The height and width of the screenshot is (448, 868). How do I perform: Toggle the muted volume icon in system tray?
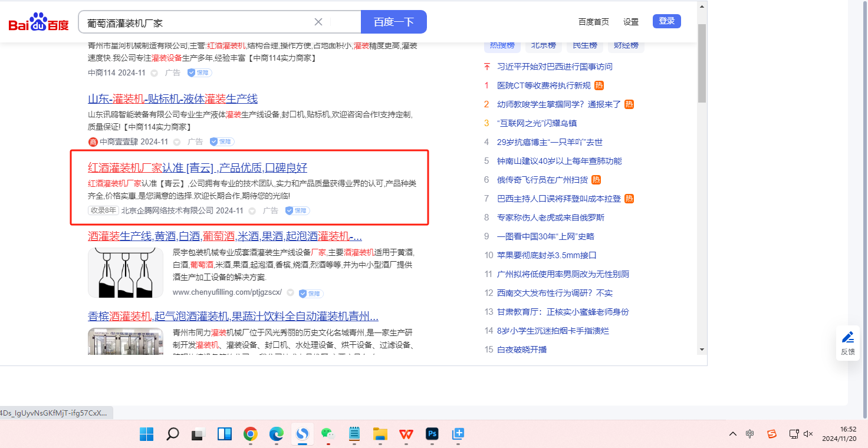[x=808, y=434]
